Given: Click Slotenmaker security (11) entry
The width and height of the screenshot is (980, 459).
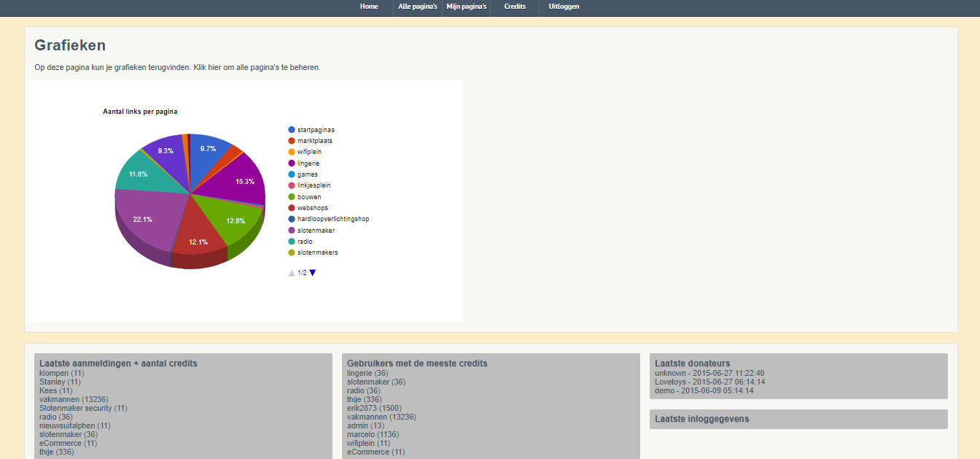Looking at the screenshot, I should [83, 408].
